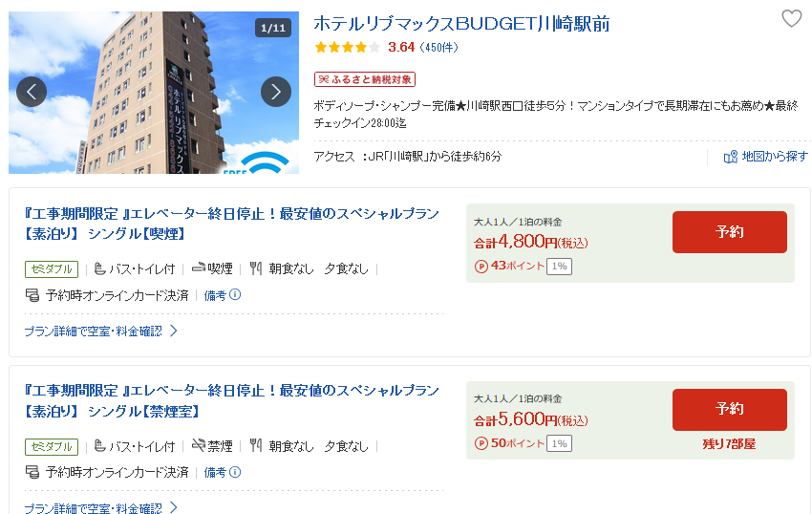812x514 pixels.
Task: Click the meal fork icon on 禁煙室 plan
Action: tap(255, 445)
